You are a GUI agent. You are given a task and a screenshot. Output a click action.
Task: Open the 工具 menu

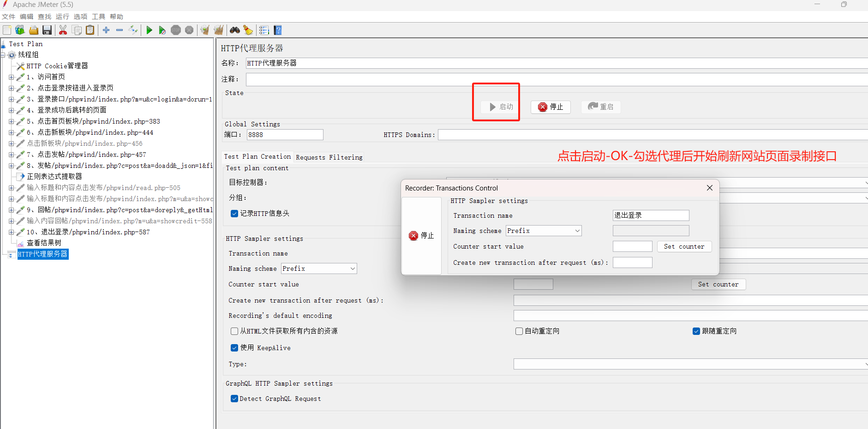tap(99, 17)
